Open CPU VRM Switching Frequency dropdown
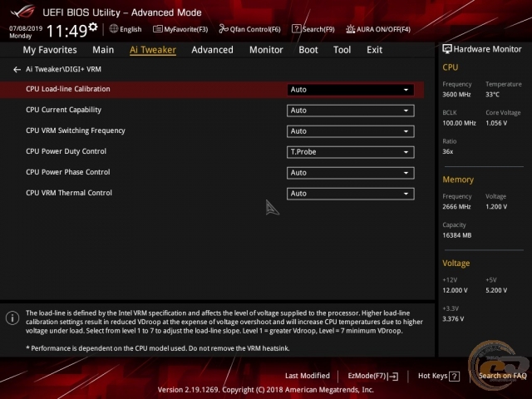 [x=351, y=131]
